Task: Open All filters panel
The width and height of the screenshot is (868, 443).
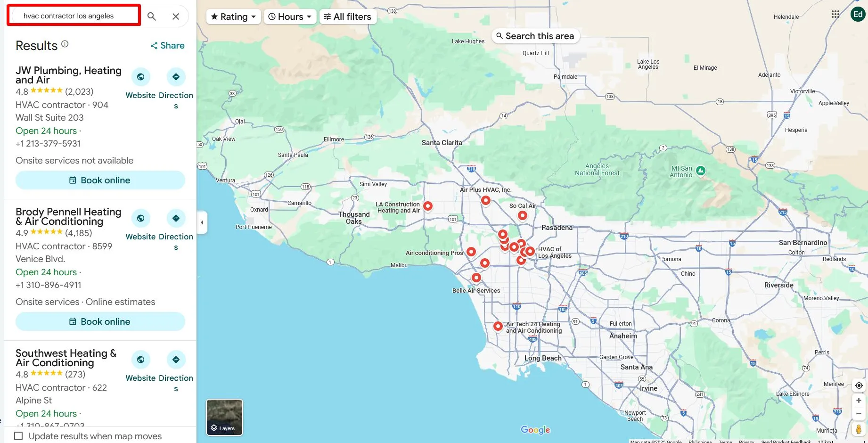Action: tap(348, 16)
